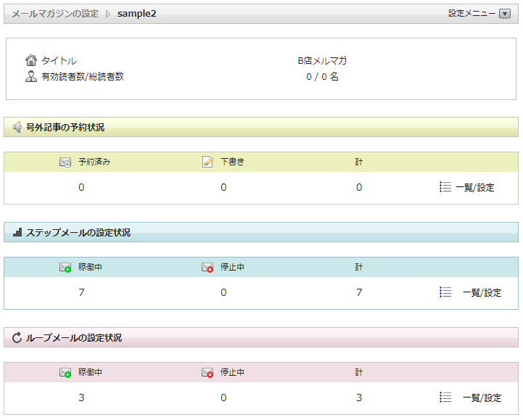Screen dimensions: 523x420
Task: Open 一覧/設定 for ループメール
Action: [482, 398]
